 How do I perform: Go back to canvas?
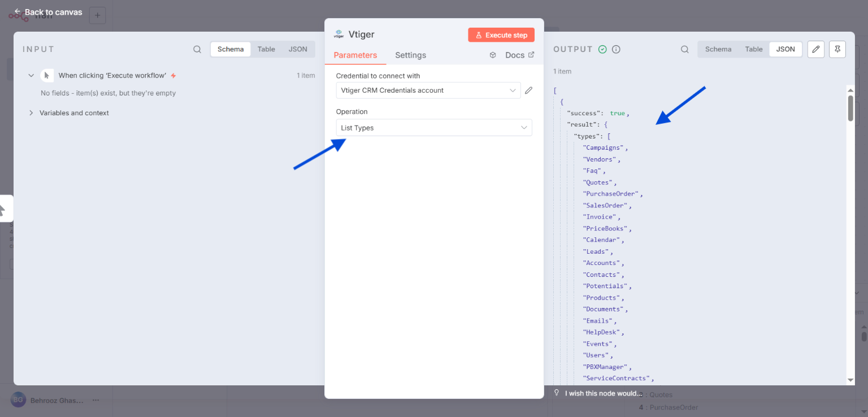coord(48,12)
